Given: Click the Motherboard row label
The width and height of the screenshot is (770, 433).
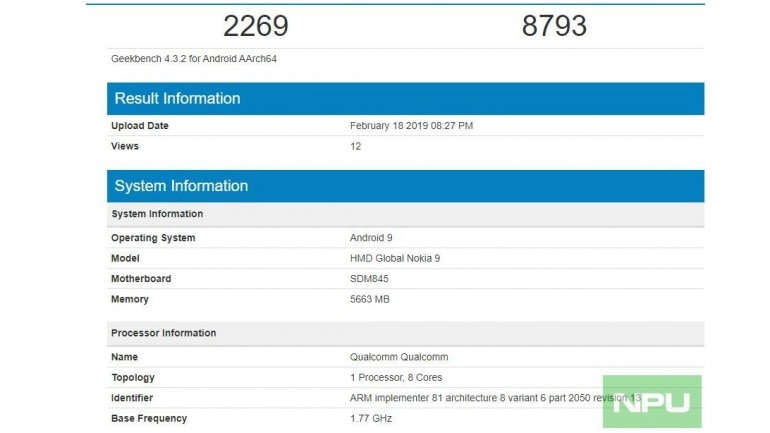Looking at the screenshot, I should 141,279.
